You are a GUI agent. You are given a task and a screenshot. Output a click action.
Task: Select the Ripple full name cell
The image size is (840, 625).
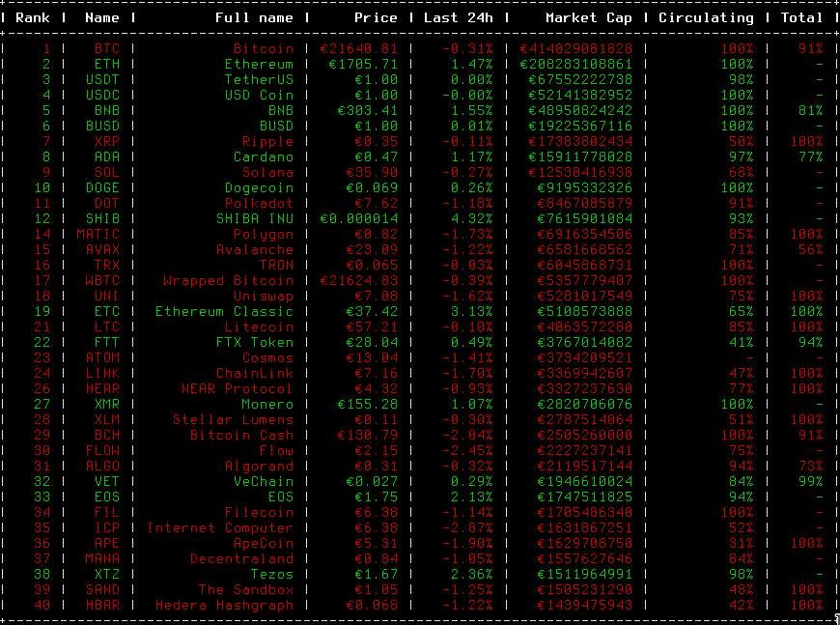(x=267, y=142)
